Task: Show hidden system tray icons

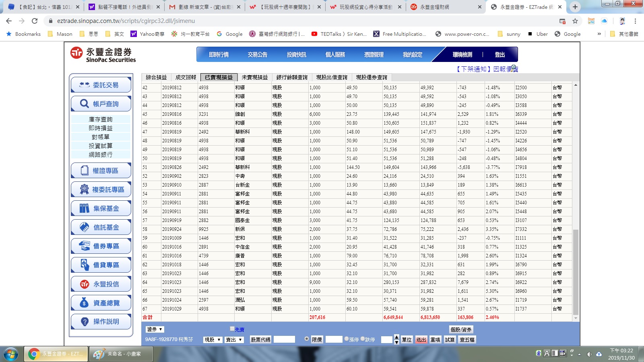Action: 579,354
